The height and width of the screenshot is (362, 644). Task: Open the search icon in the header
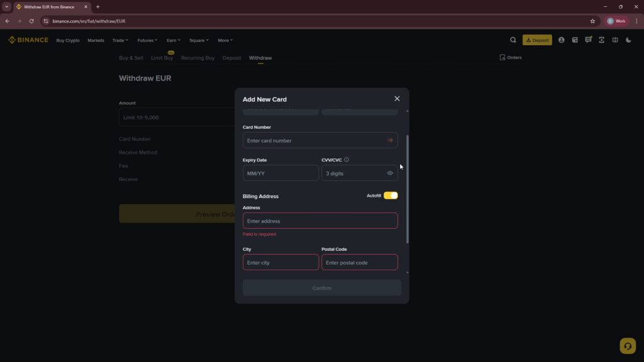click(513, 40)
